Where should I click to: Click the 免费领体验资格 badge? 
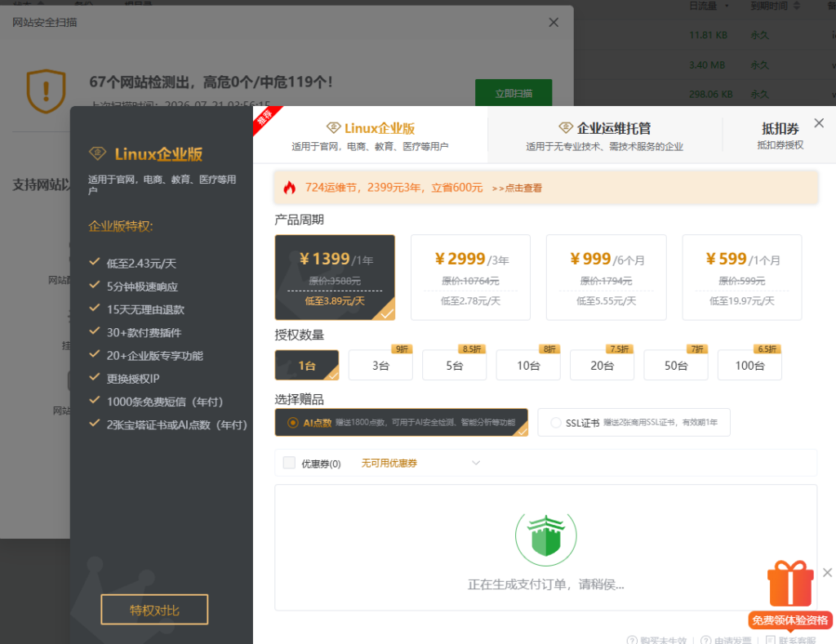pos(790,620)
